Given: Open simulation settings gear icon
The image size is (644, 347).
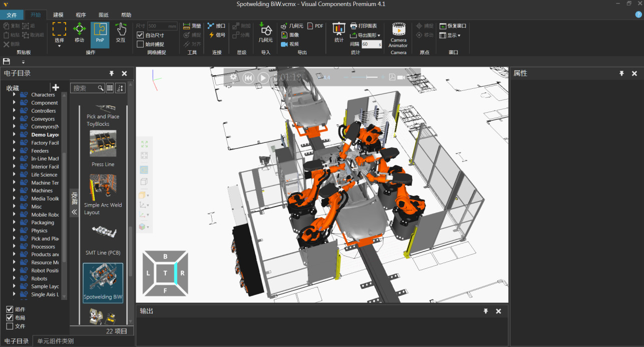Looking at the screenshot, I should (x=233, y=77).
